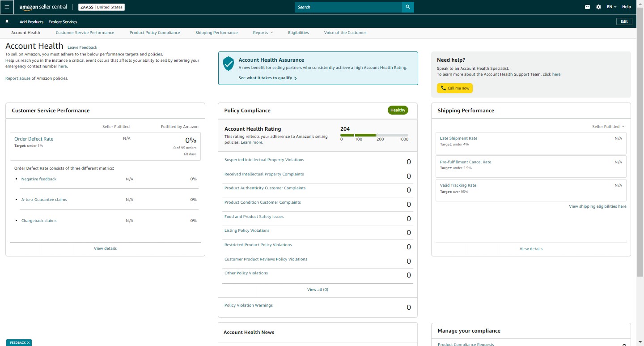Viewport: 644px width, 346px height.
Task: Click the Leave Feedback link
Action: pyautogui.click(x=82, y=47)
